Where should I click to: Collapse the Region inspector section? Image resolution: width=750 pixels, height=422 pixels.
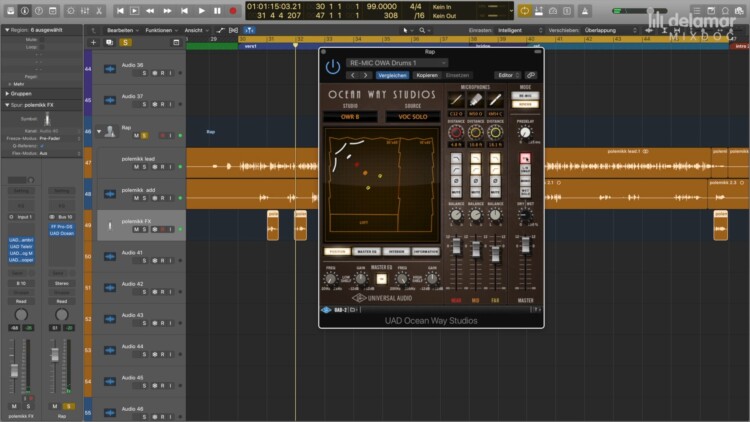pos(7,30)
